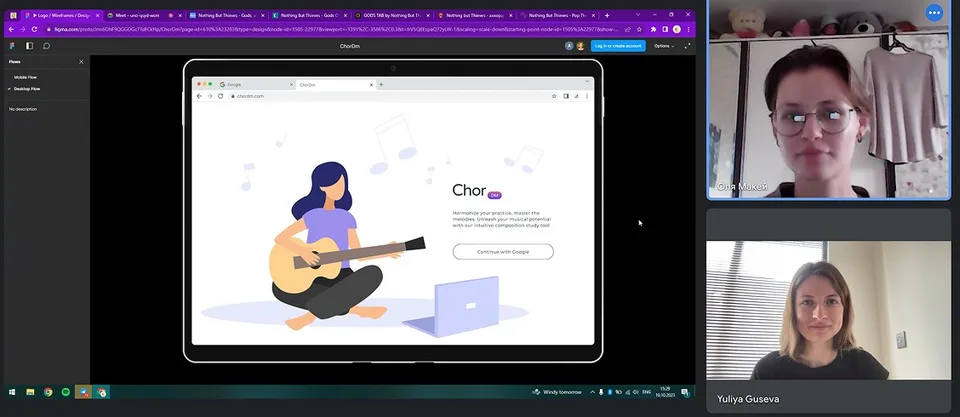Select the checked Desktop Flow entry
960x417 pixels.
click(27, 89)
